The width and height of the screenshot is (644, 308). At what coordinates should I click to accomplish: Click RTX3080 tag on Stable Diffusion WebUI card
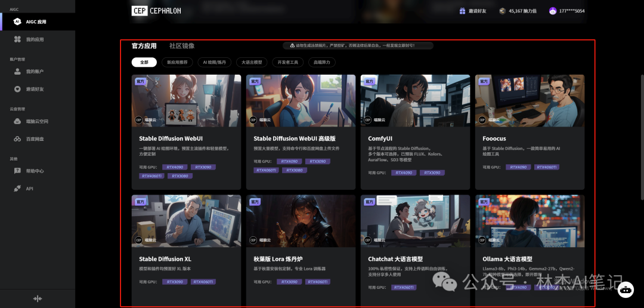[180, 176]
